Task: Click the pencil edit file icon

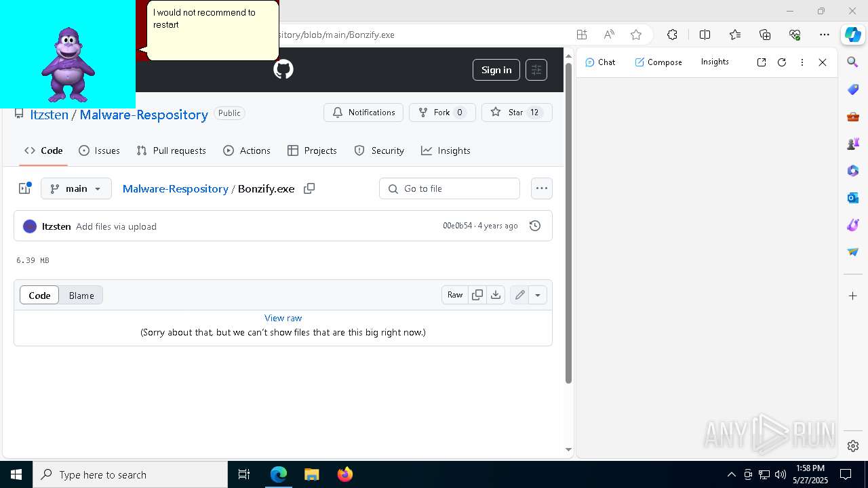Action: 519,295
